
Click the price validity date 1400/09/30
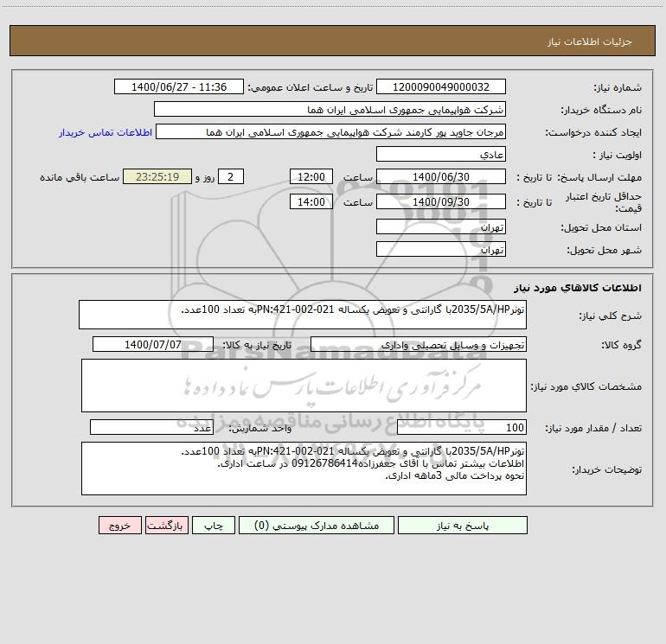[x=441, y=201]
